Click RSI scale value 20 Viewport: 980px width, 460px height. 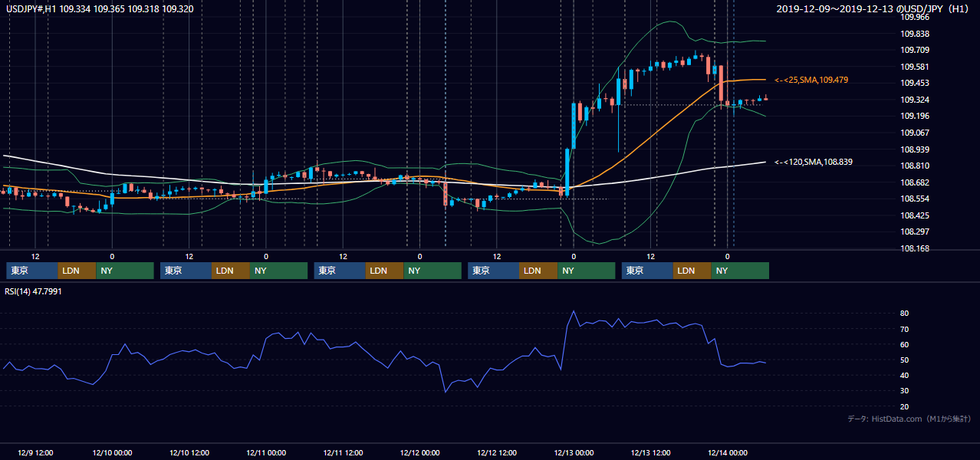905,406
